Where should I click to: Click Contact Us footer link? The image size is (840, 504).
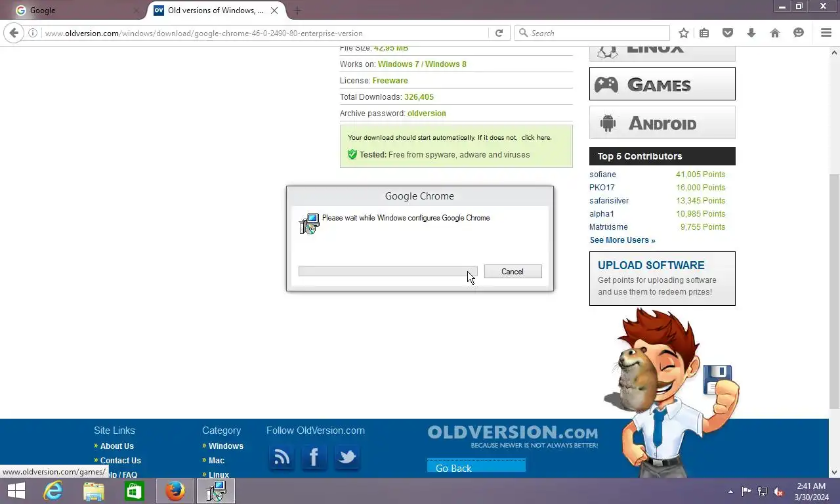120,461
